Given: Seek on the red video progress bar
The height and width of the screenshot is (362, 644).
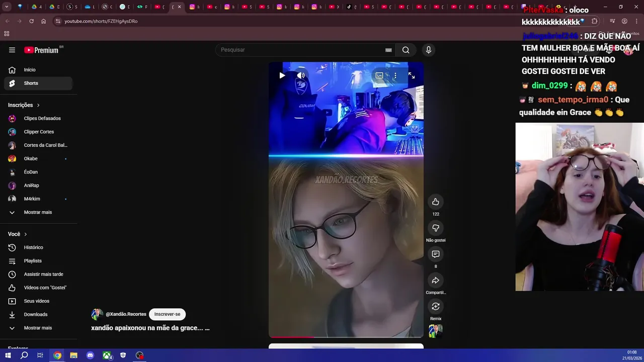Looking at the screenshot, I should 346,337.
